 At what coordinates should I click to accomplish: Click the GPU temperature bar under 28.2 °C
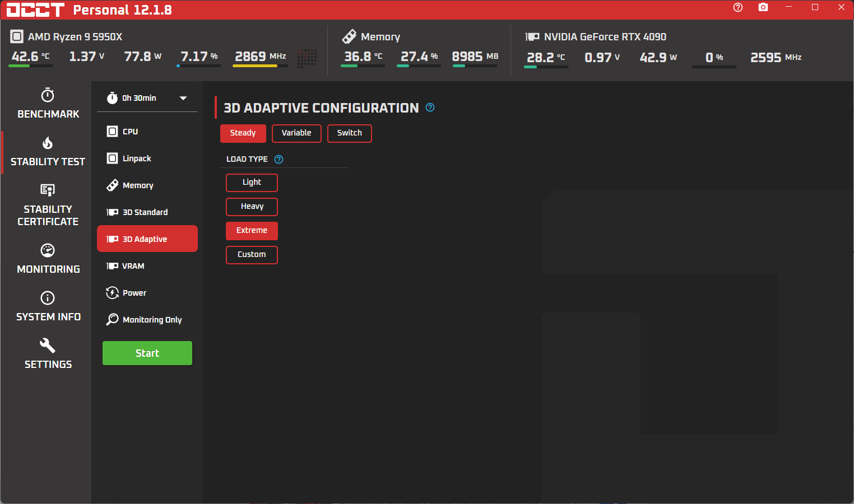pyautogui.click(x=546, y=67)
